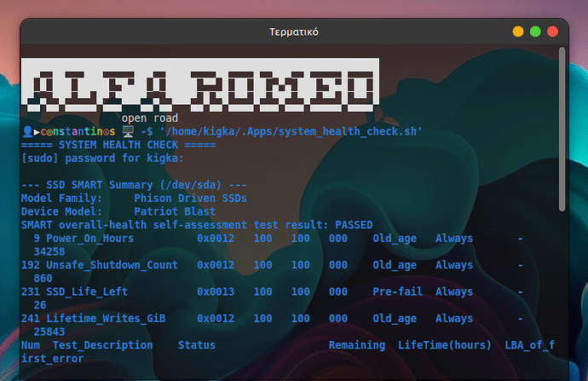Image resolution: width=588 pixels, height=381 pixels.
Task: Click the 'LifeTime(hours)' column header
Action: (445, 345)
